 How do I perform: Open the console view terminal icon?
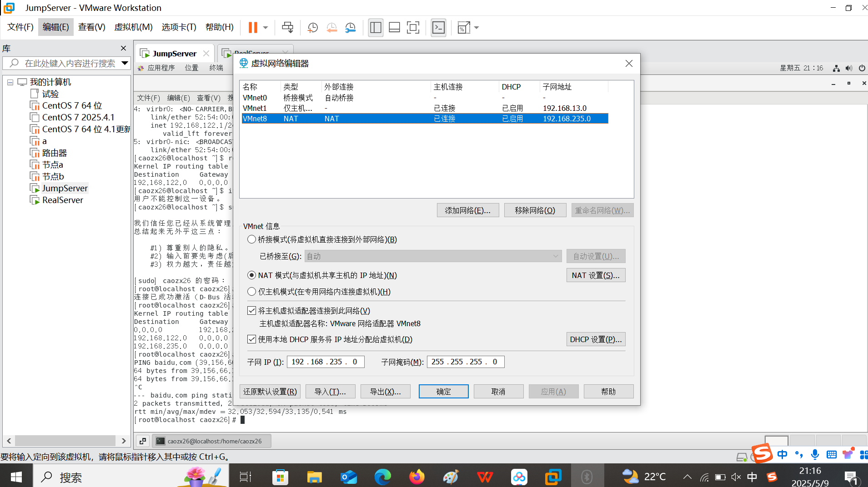point(438,28)
